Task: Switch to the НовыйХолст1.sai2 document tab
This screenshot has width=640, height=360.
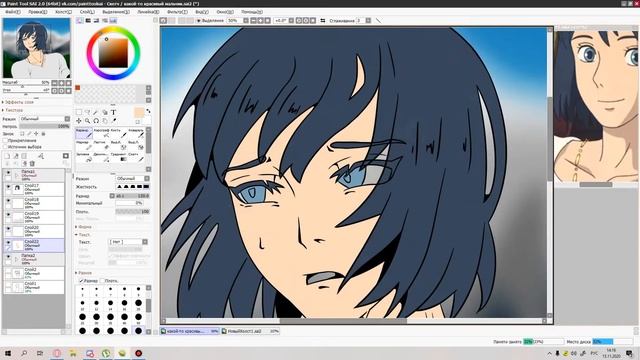Action: 250,331
